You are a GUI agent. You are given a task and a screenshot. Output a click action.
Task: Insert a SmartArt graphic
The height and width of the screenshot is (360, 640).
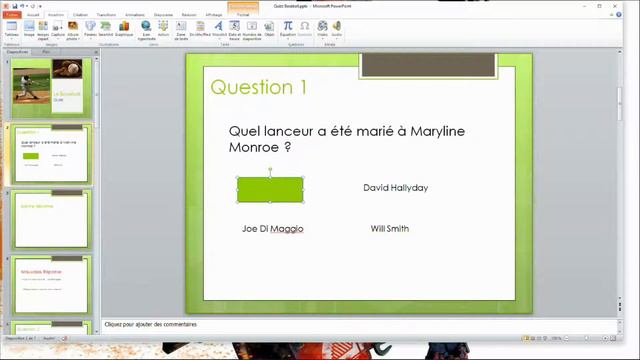pos(106,28)
